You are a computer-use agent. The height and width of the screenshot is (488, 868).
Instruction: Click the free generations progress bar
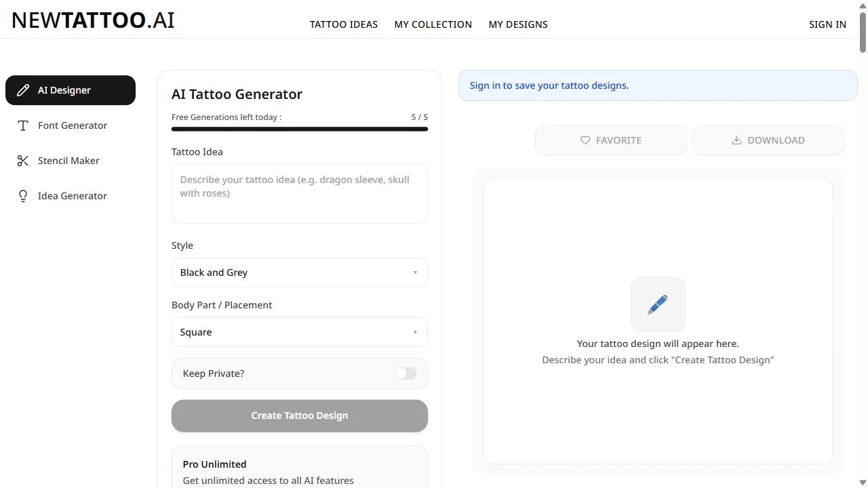pyautogui.click(x=300, y=129)
